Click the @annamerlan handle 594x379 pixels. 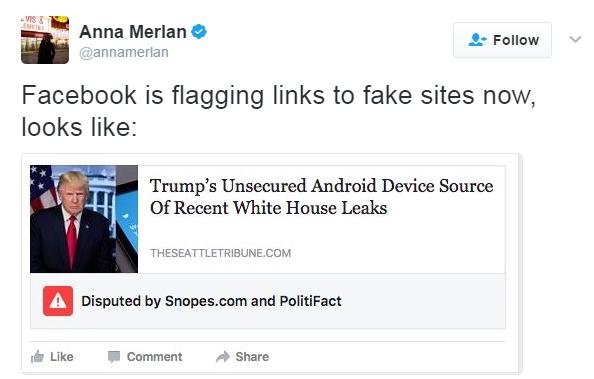(123, 52)
